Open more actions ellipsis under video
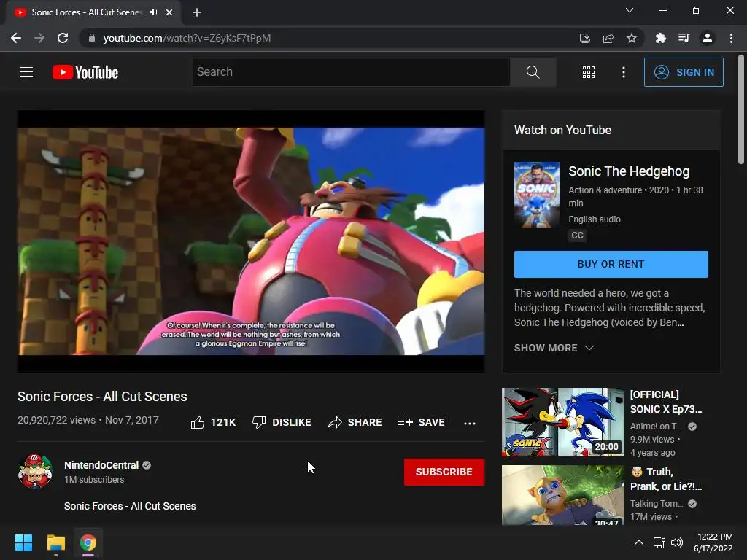The image size is (747, 560). point(470,423)
